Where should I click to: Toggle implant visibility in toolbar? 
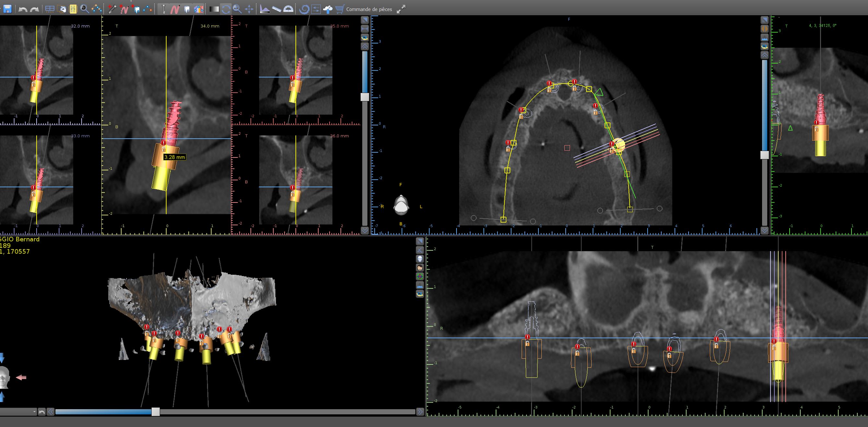[163, 9]
